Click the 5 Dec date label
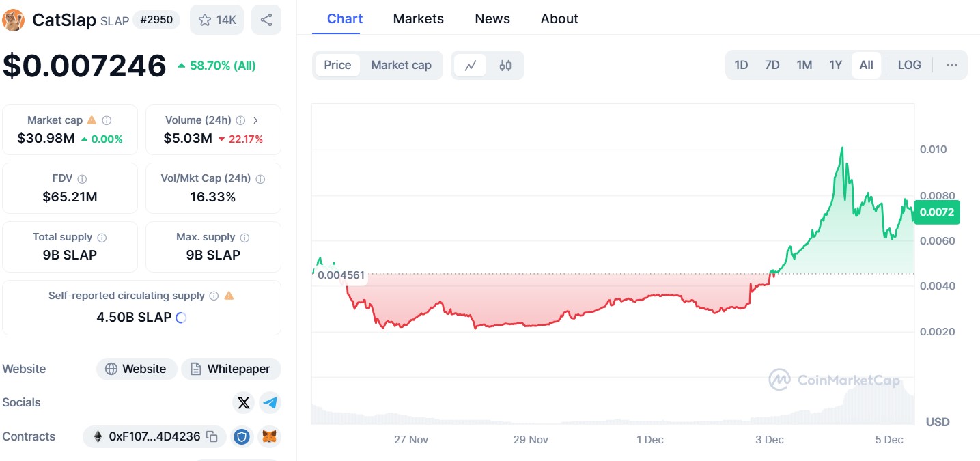The image size is (980, 461). [889, 440]
